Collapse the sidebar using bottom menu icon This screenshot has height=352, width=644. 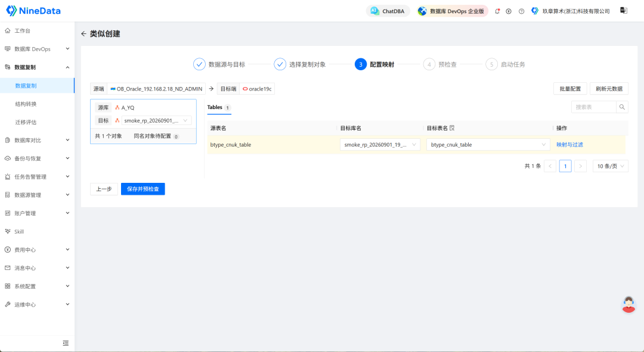coord(66,343)
